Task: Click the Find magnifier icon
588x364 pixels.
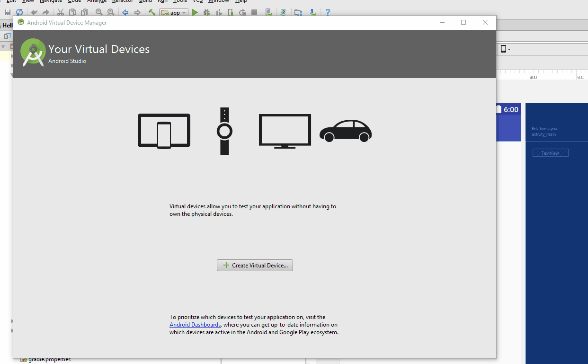Action: pos(99,12)
